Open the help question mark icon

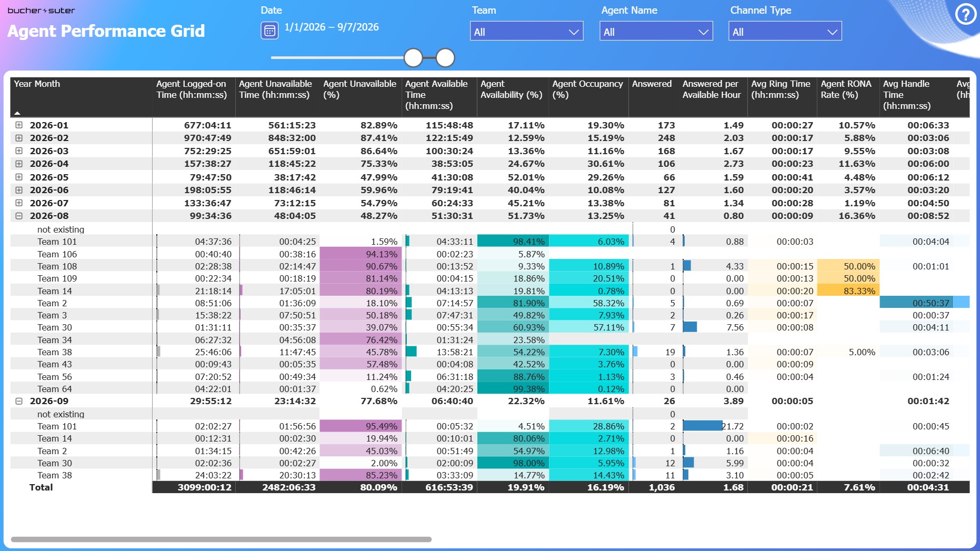(x=966, y=14)
